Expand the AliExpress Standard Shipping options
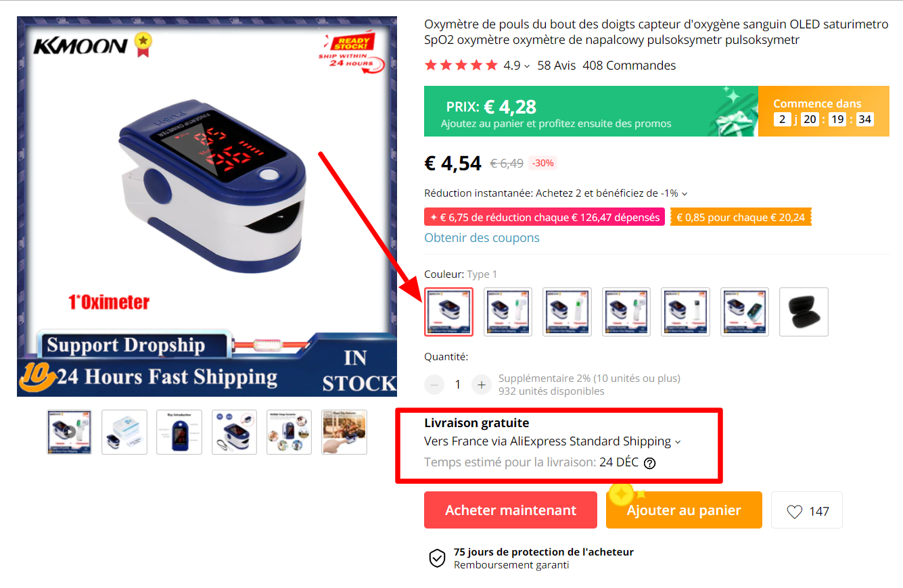 (678, 442)
